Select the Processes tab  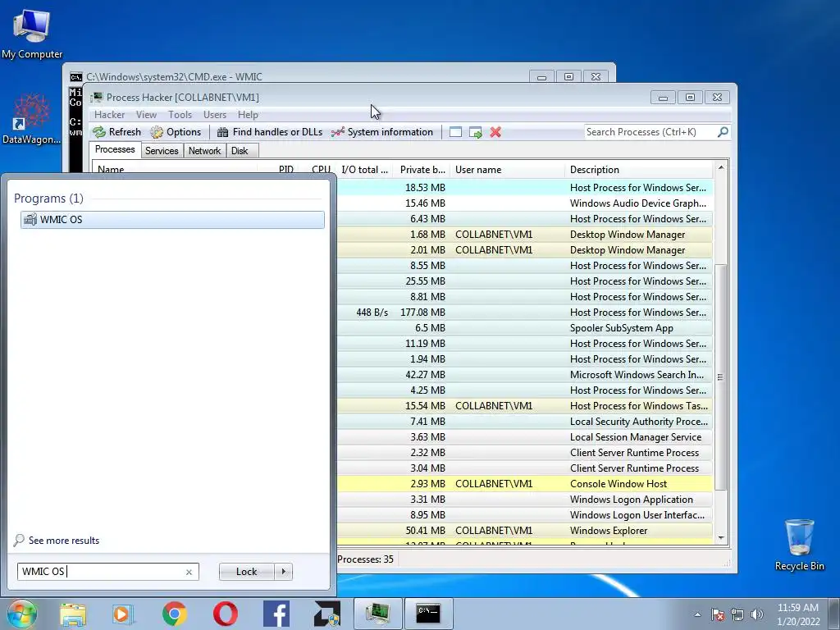[115, 149]
